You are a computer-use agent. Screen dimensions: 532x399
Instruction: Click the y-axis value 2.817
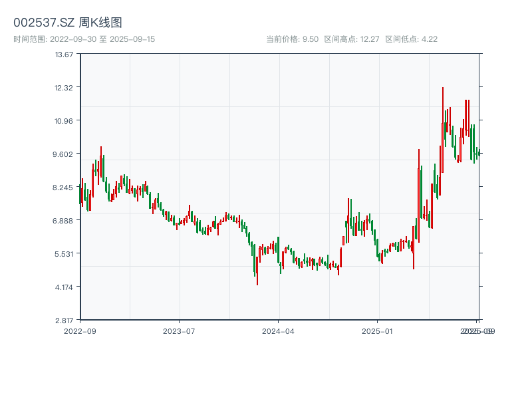tap(64, 321)
